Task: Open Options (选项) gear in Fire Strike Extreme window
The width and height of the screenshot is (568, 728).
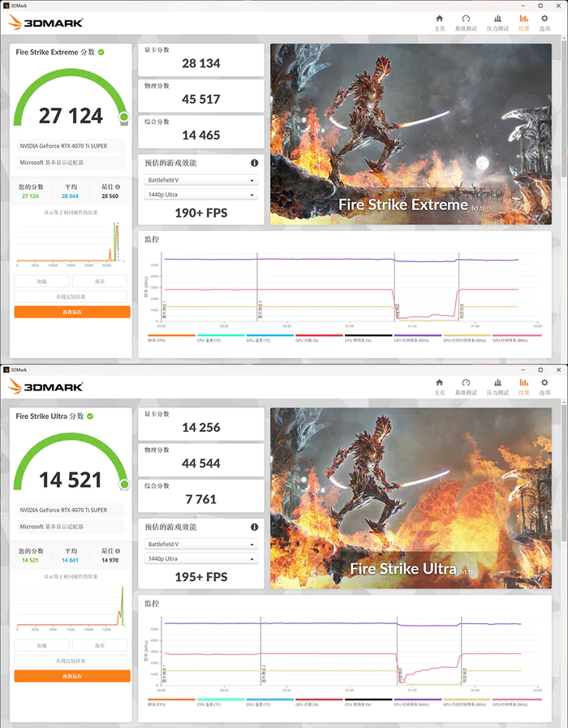Action: [544, 22]
